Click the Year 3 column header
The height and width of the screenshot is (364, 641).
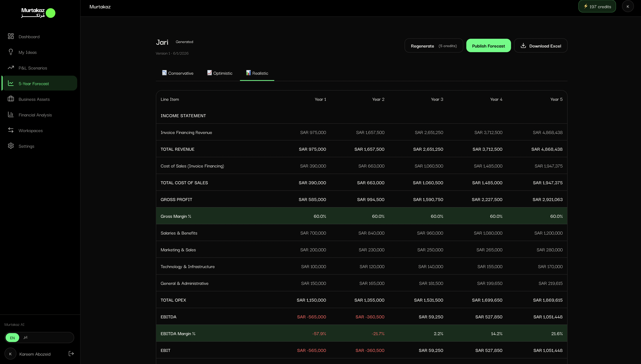(x=437, y=99)
